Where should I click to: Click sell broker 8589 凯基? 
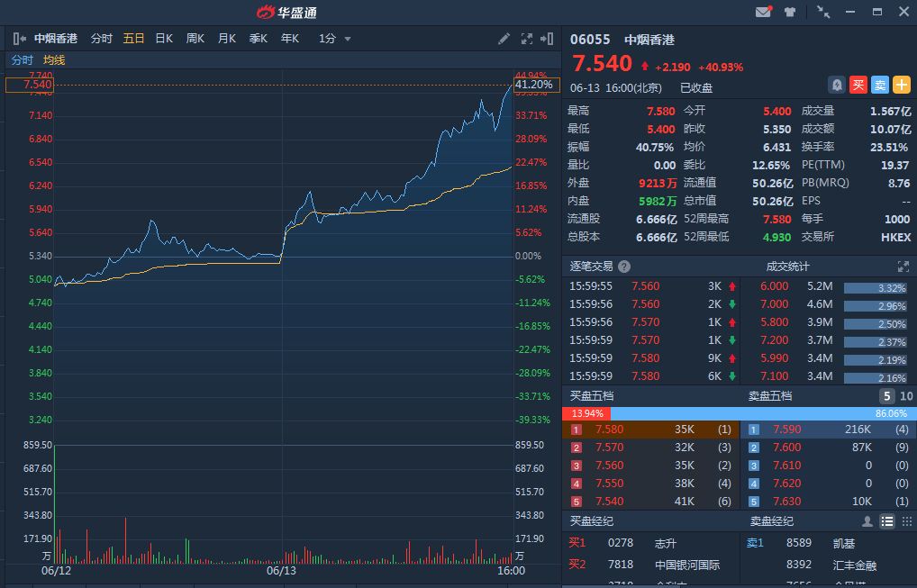click(x=829, y=543)
